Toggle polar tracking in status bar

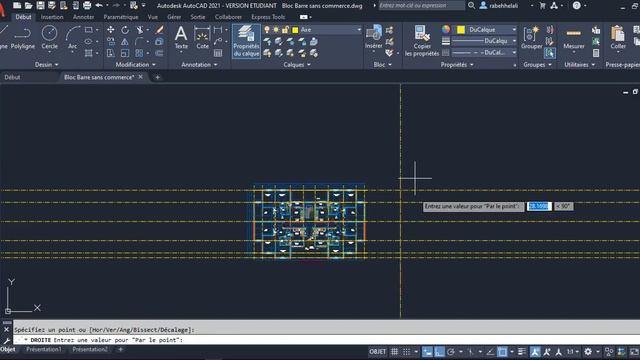pos(451,351)
